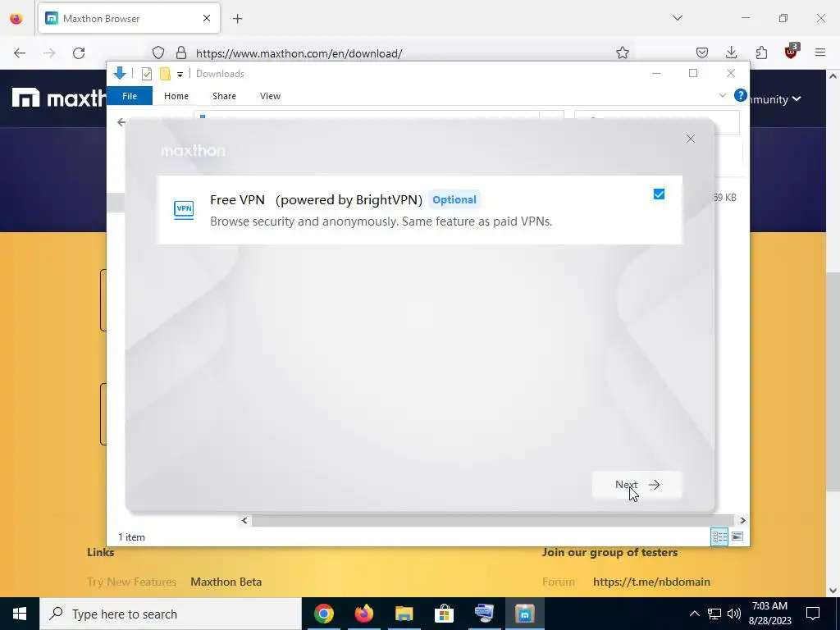Open Firefox from the taskbar

[364, 614]
